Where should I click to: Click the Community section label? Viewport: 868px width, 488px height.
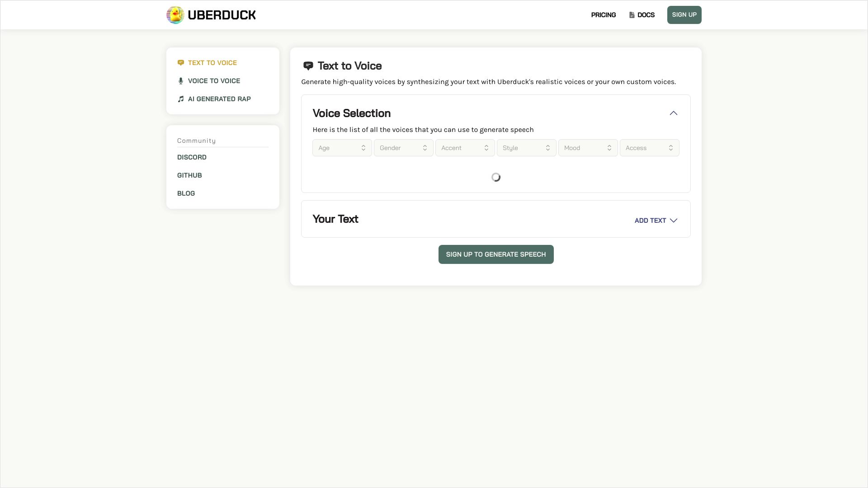pyautogui.click(x=196, y=141)
